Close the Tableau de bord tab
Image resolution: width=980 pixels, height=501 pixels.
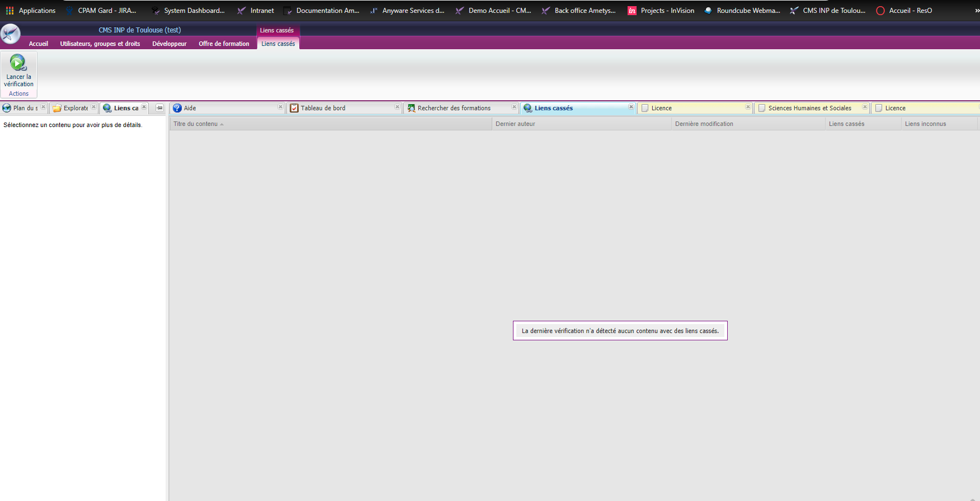[397, 107]
